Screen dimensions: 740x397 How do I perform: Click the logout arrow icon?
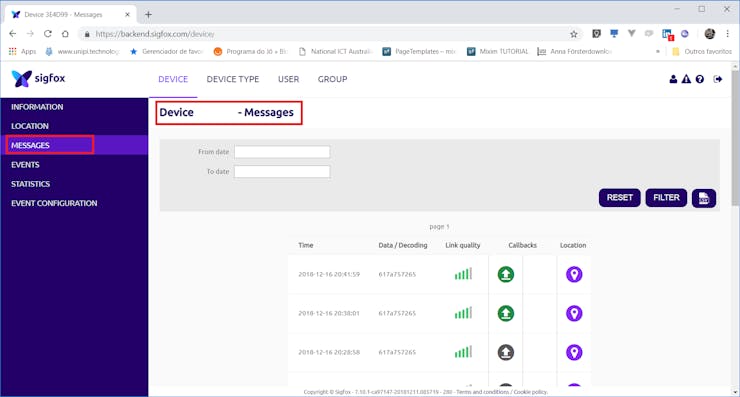tap(717, 79)
